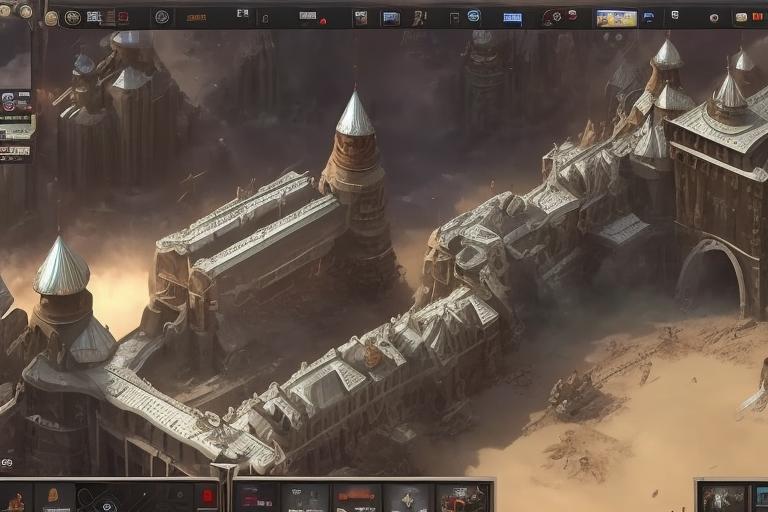Open the yellow and blue landscape thumbnail
768x512 pixels.
[x=617, y=19]
